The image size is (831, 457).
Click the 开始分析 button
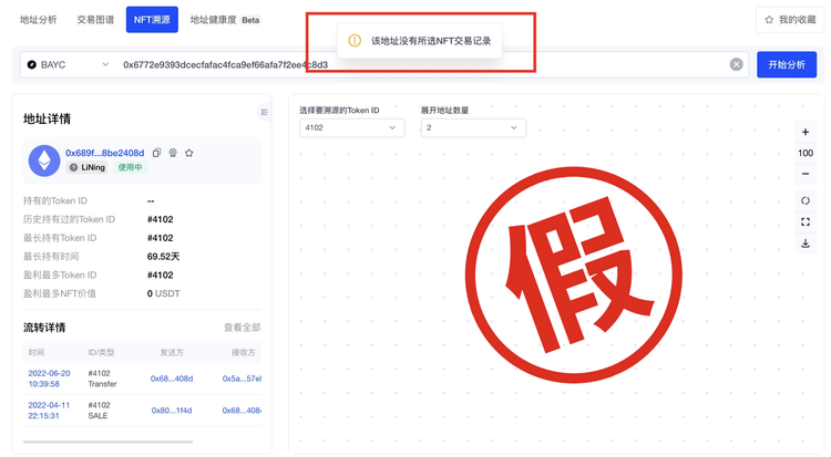[786, 65]
